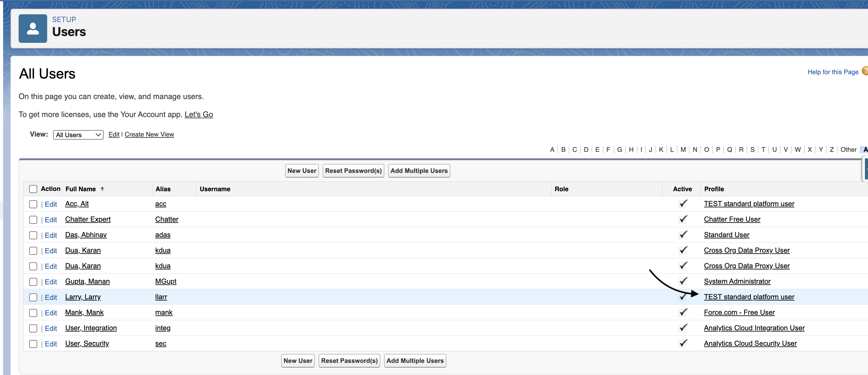
Task: Check the box for Chatter Expert row
Action: tap(33, 220)
